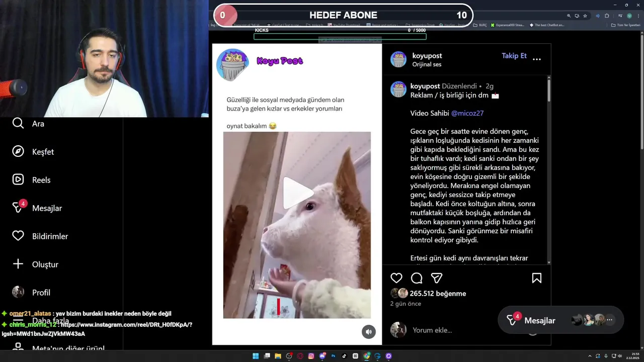
Task: Open Chrome three-dot menu
Action: coord(638,16)
